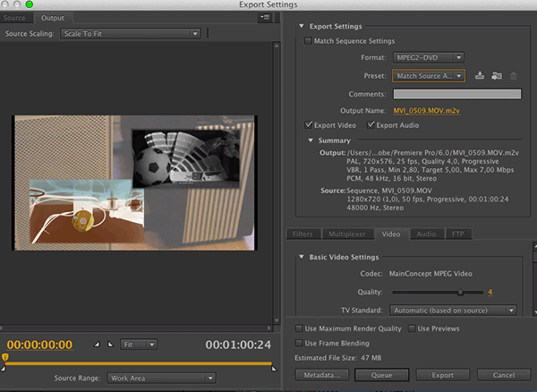Screen dimensions: 537x392
Task: Open the TV Standard dropdown
Action: coord(453,311)
